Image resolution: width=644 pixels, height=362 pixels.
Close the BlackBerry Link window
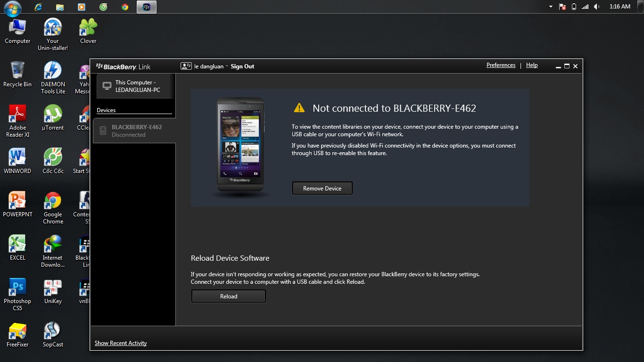(x=576, y=66)
